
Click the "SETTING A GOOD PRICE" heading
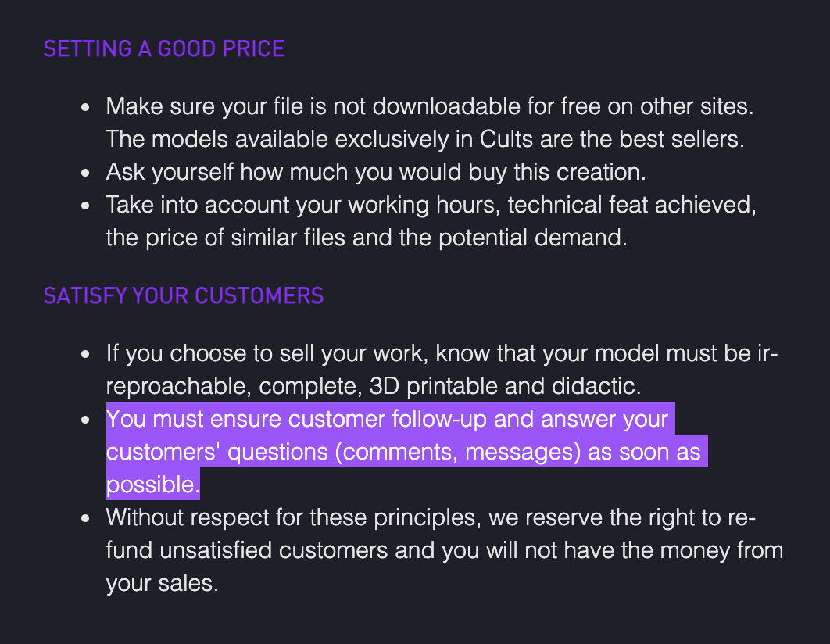click(x=164, y=48)
